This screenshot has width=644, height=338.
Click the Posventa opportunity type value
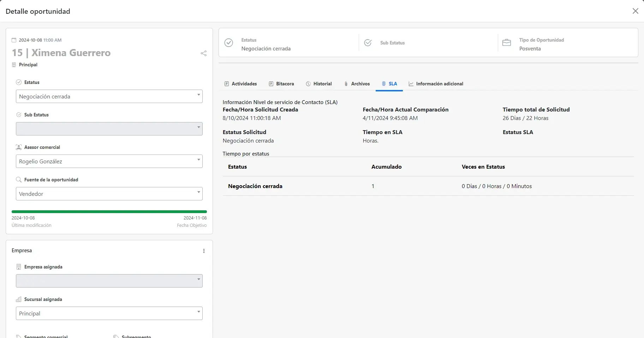click(x=530, y=49)
